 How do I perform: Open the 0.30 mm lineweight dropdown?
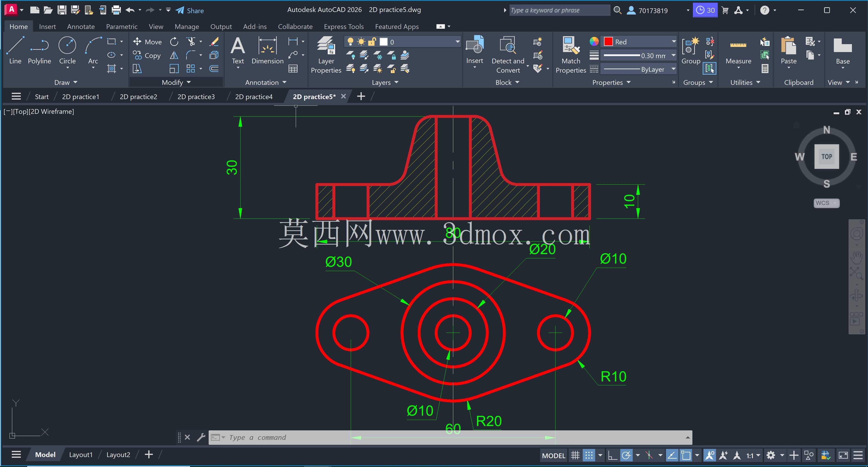click(639, 56)
